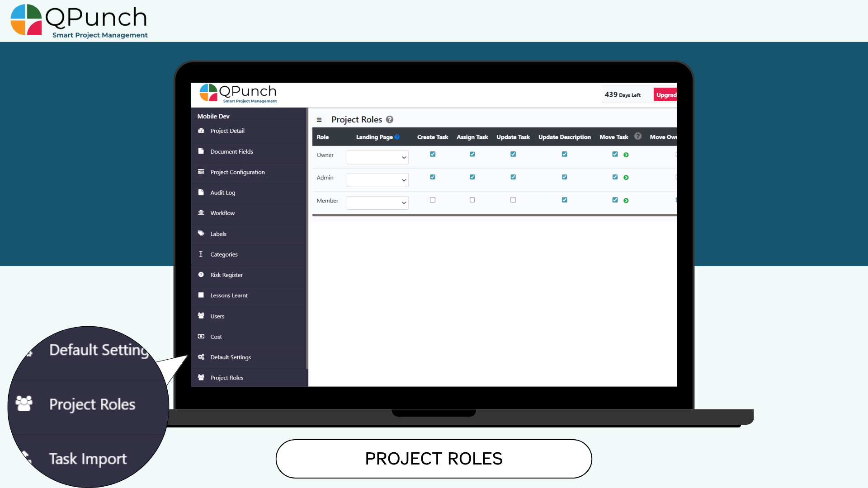Select Workflow in sidebar menu
868x488 pixels.
coord(222,213)
